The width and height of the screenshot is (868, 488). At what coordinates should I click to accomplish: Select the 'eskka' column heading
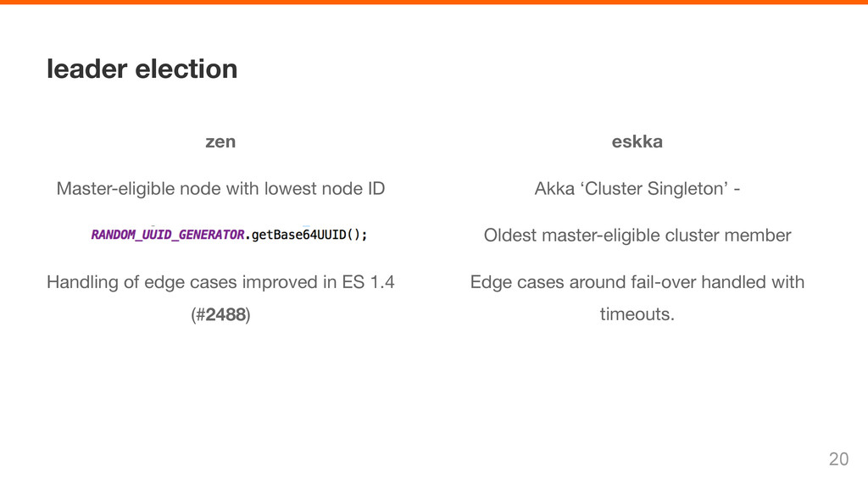637,141
